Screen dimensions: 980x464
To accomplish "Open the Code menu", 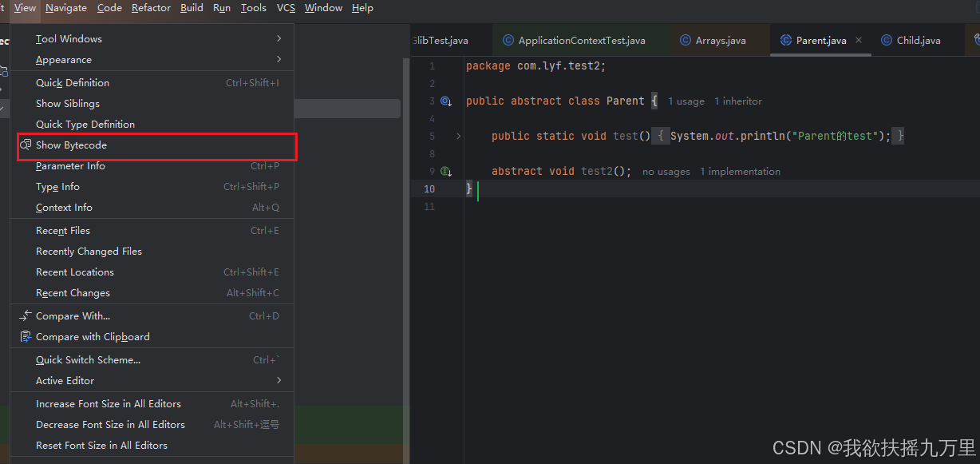I will pyautogui.click(x=109, y=8).
